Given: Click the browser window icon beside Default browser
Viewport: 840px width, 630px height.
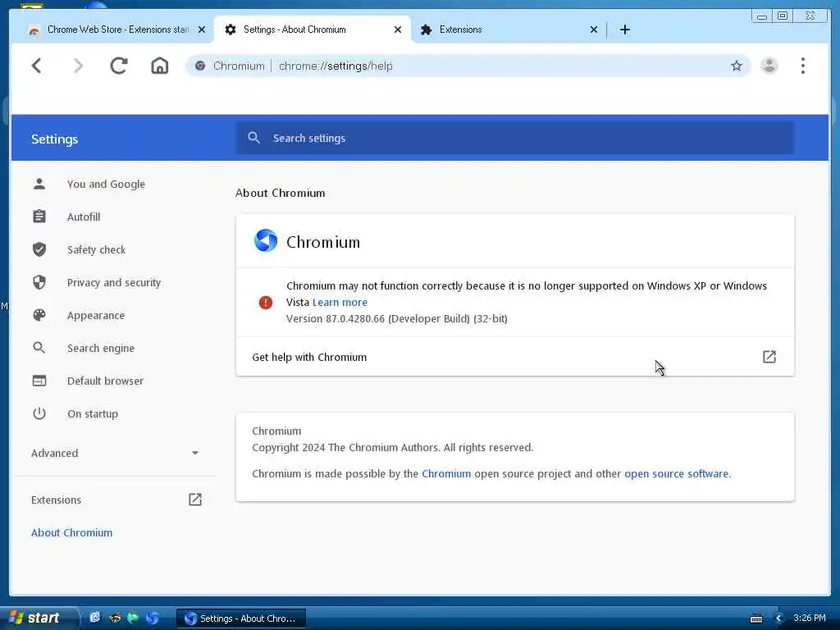Looking at the screenshot, I should 39,381.
